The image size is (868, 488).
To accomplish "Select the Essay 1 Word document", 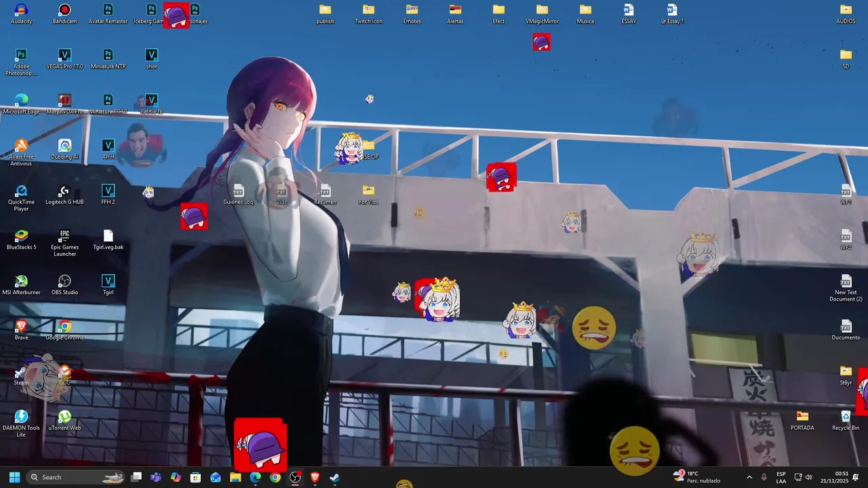I will pos(672,14).
